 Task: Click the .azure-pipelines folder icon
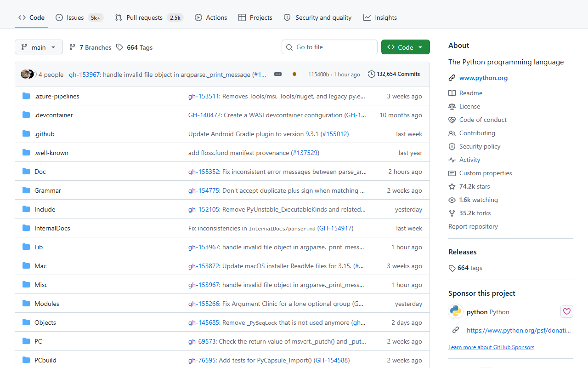(x=26, y=96)
